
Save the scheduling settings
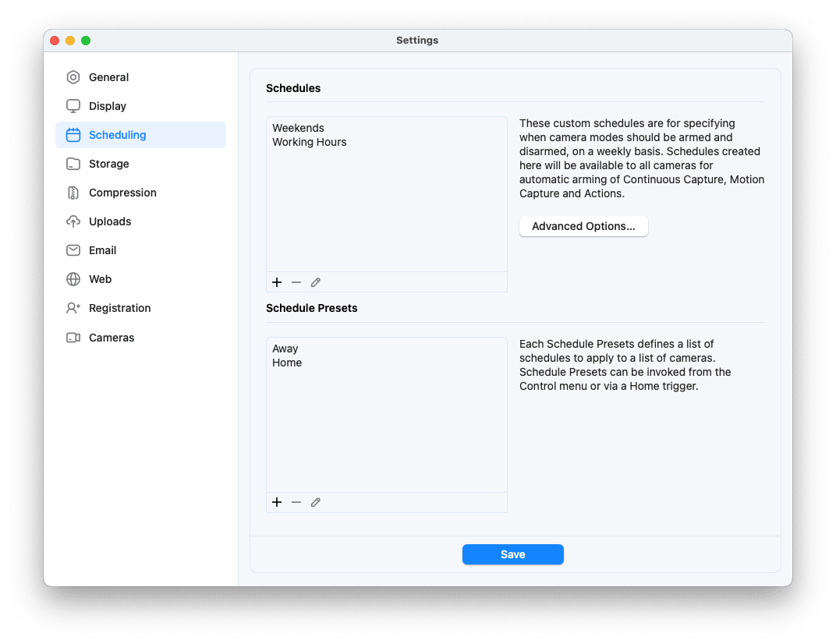[512, 554]
